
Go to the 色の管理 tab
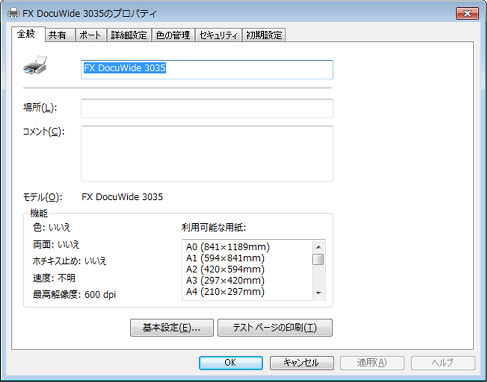pos(173,35)
